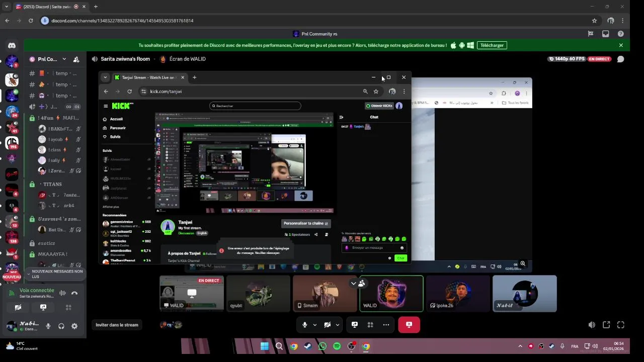Open Chrome tab search dropdown arrow

7,7
